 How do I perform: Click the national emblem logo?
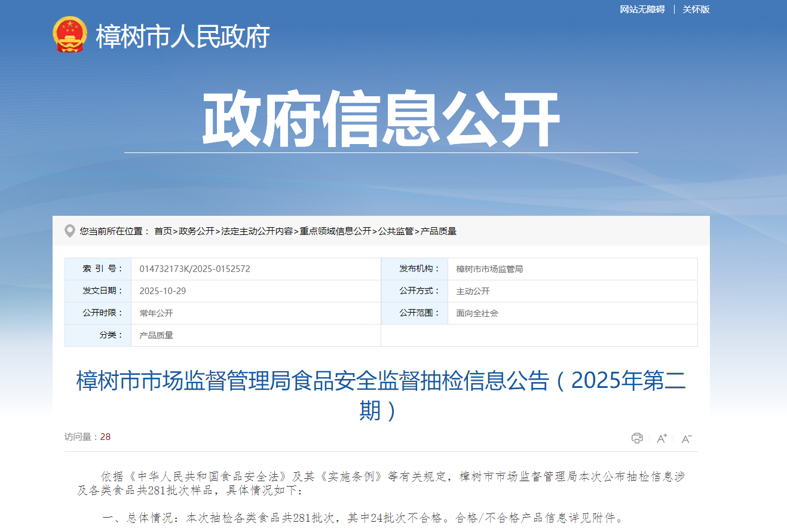point(69,35)
